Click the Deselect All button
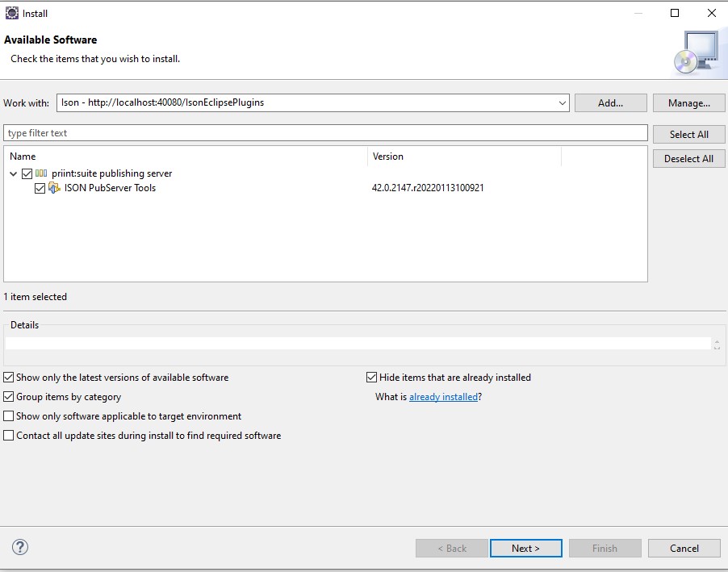The image size is (728, 572). 688,159
